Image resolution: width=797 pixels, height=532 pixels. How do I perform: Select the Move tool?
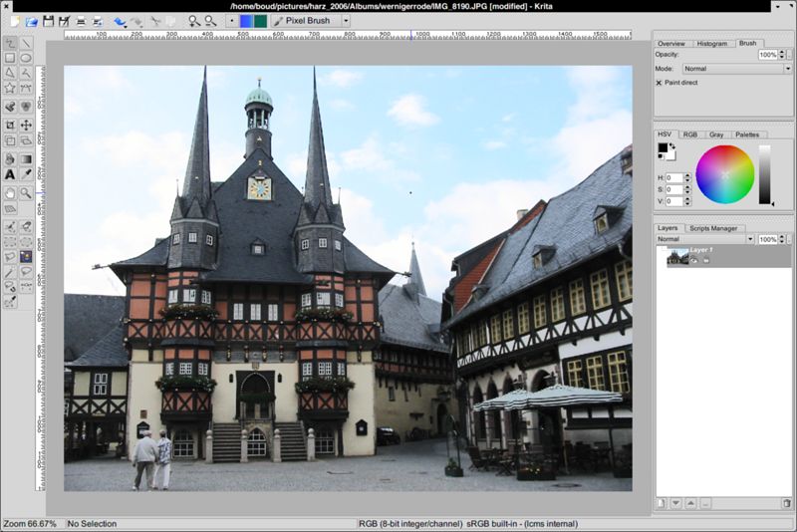(x=26, y=126)
